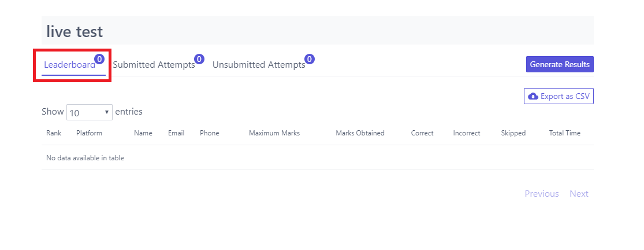This screenshot has width=644, height=250.
Task: Click the Leaderboard count badge
Action: coord(99,59)
